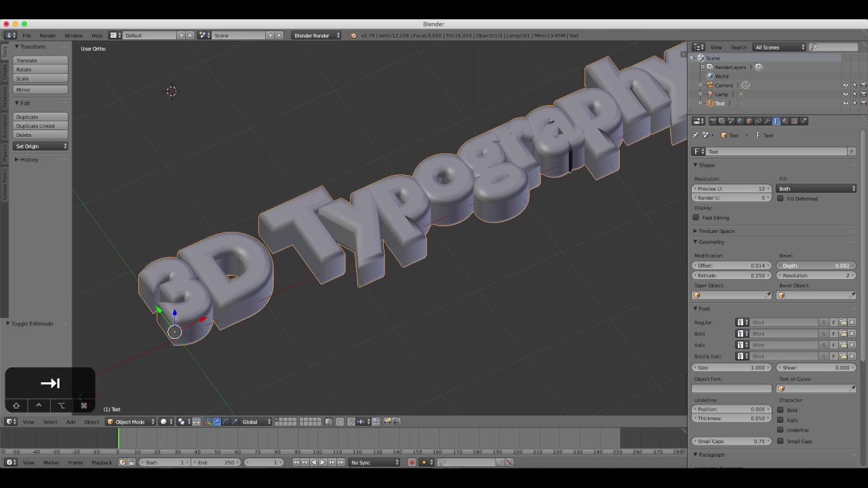The width and height of the screenshot is (868, 488).
Task: Click the timeline lock time range icon
Action: pyautogui.click(x=132, y=462)
